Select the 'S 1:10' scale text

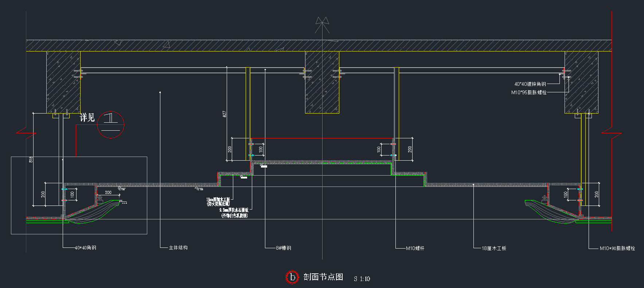362,279
